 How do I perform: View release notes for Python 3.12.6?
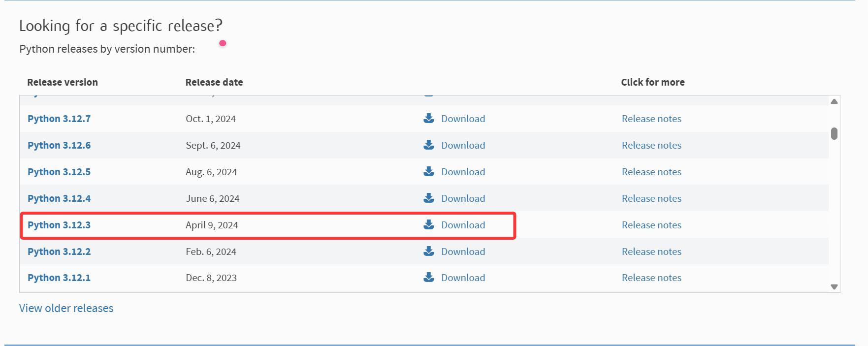click(x=651, y=145)
